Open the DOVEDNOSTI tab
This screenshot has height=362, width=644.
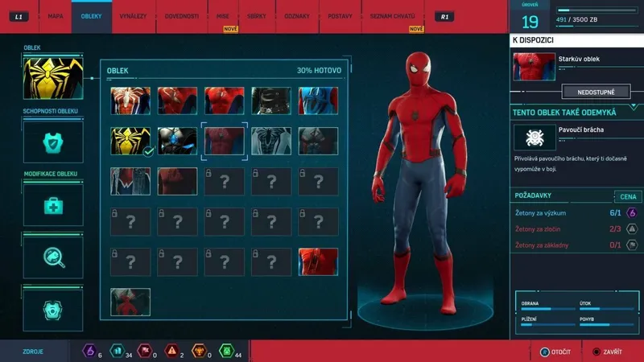coord(182,16)
